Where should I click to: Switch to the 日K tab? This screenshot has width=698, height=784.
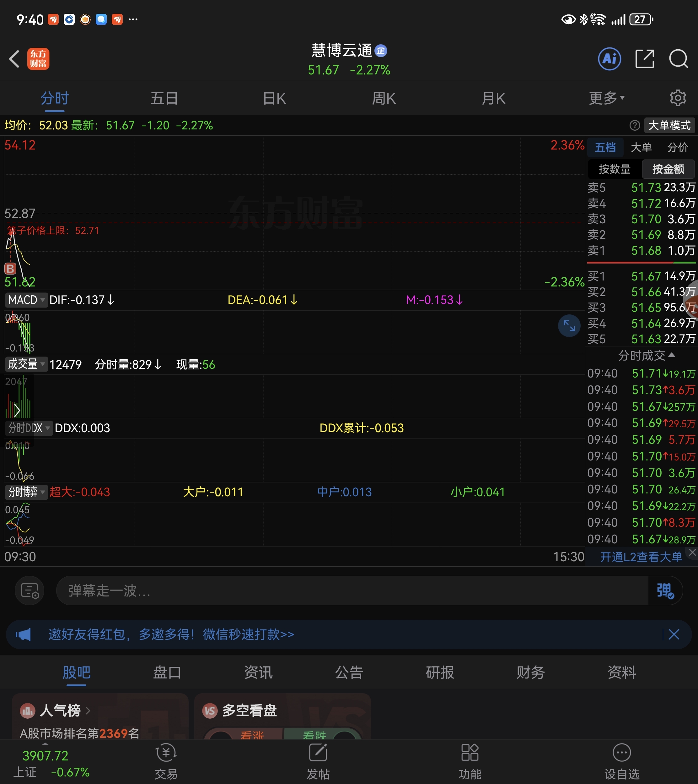point(274,98)
